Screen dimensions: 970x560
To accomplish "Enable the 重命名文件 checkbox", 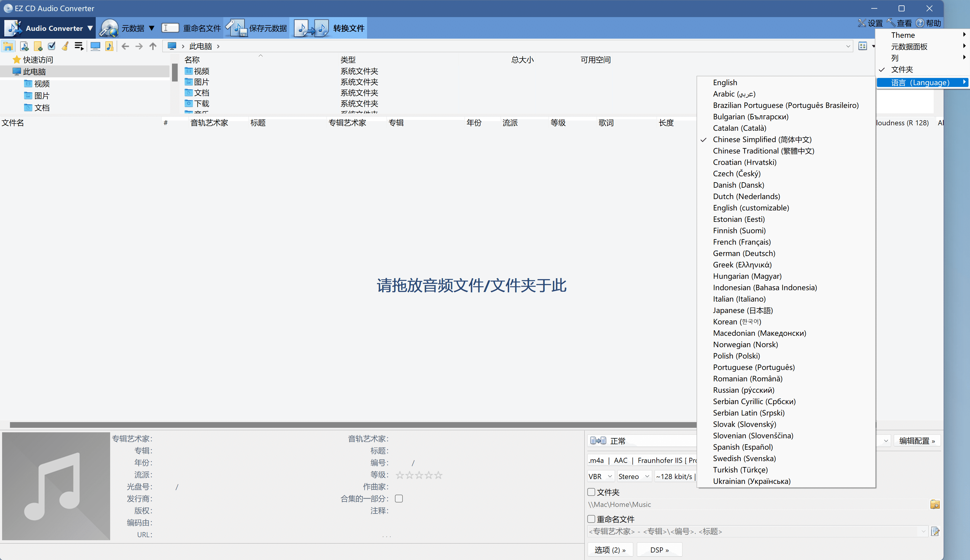I will pyautogui.click(x=591, y=519).
